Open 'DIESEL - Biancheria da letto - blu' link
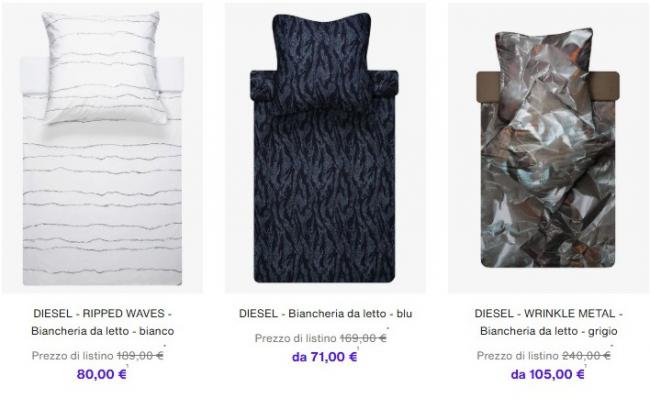 point(325,313)
